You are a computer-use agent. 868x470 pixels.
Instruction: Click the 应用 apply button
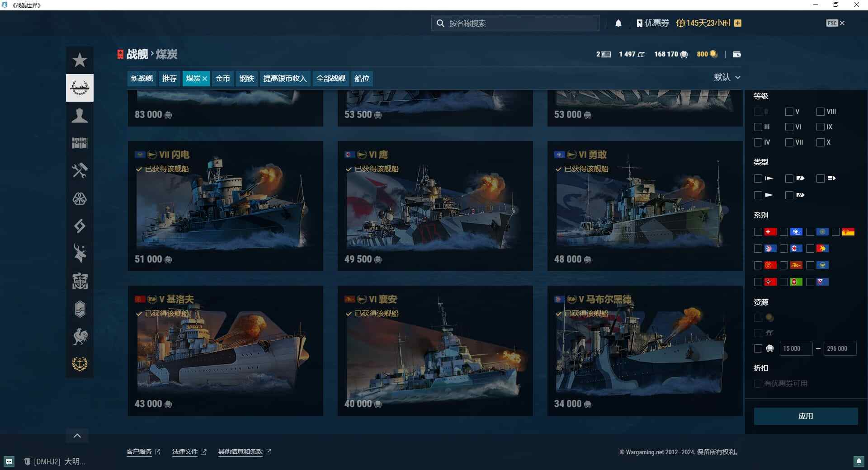click(x=807, y=416)
